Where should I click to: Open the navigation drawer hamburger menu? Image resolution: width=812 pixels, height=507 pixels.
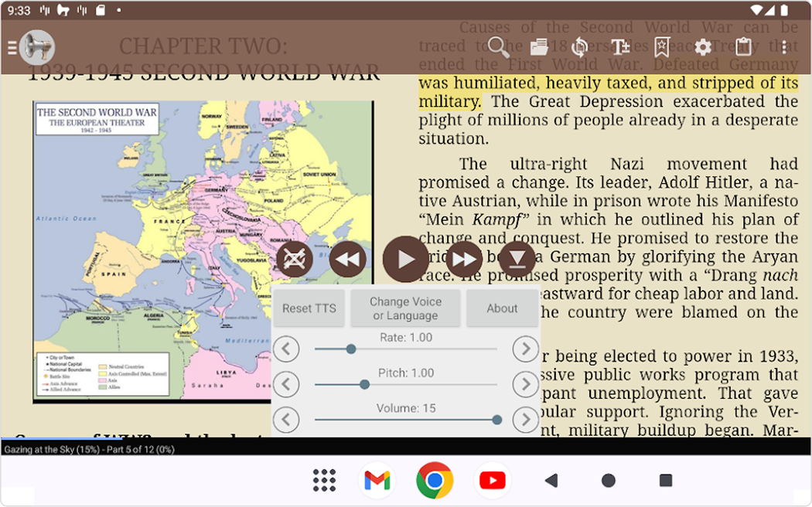click(14, 47)
